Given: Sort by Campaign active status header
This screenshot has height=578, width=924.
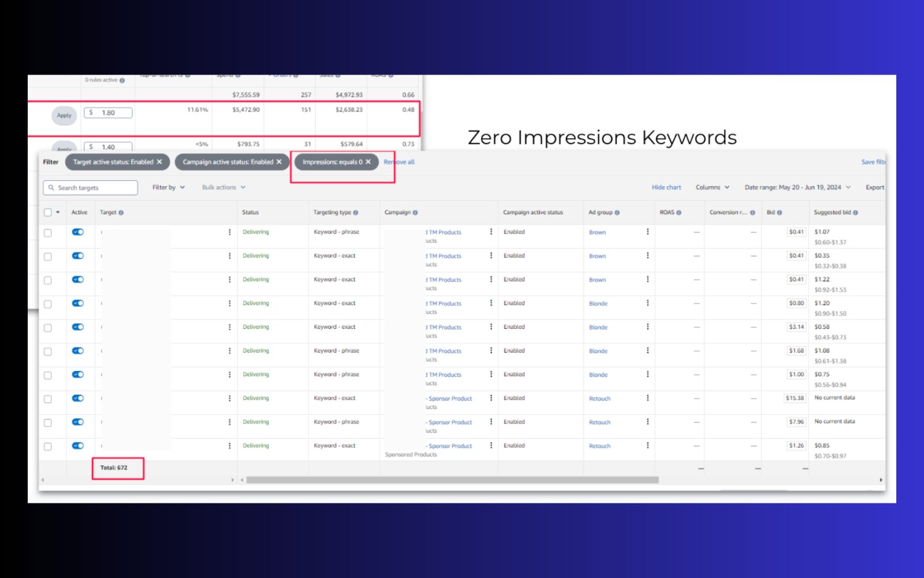Looking at the screenshot, I should (x=532, y=212).
